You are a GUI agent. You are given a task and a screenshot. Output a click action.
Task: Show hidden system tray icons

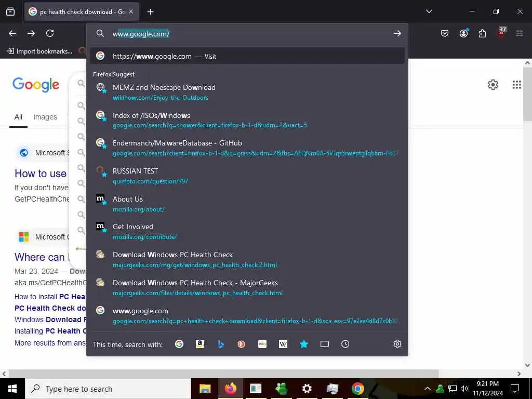pyautogui.click(x=428, y=389)
